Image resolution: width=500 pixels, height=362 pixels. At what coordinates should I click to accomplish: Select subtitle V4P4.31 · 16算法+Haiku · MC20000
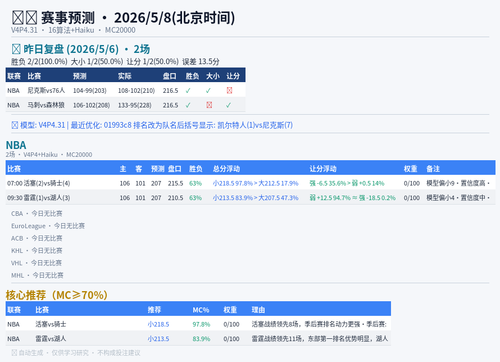click(x=73, y=30)
